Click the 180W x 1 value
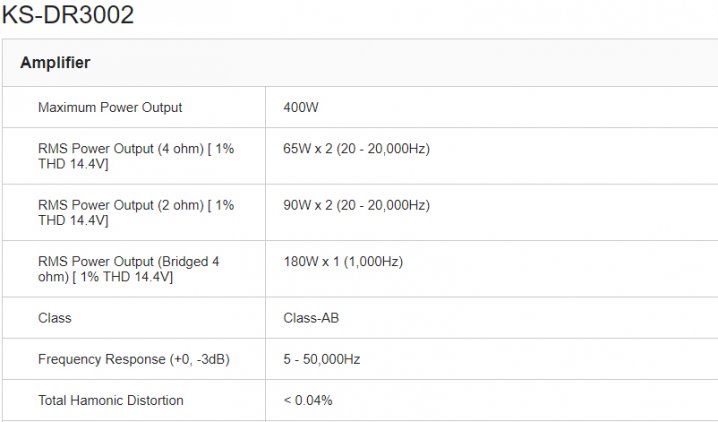The height and width of the screenshot is (422, 718). (x=311, y=262)
